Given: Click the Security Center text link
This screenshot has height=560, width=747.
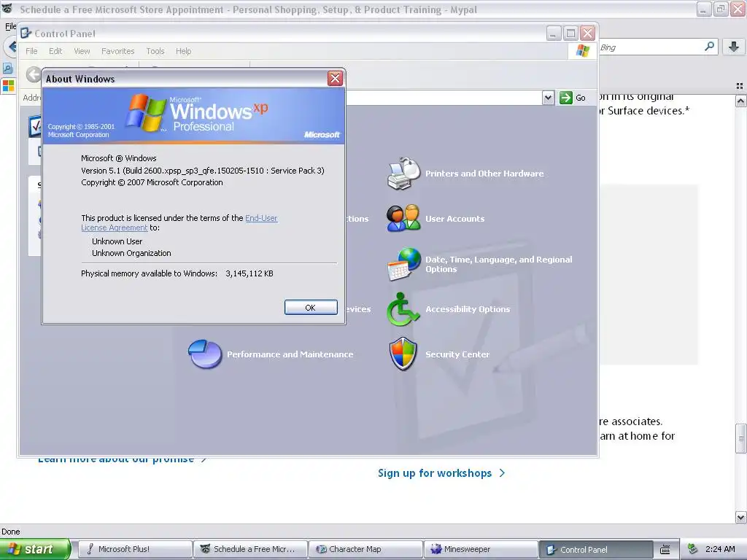Looking at the screenshot, I should coord(457,354).
